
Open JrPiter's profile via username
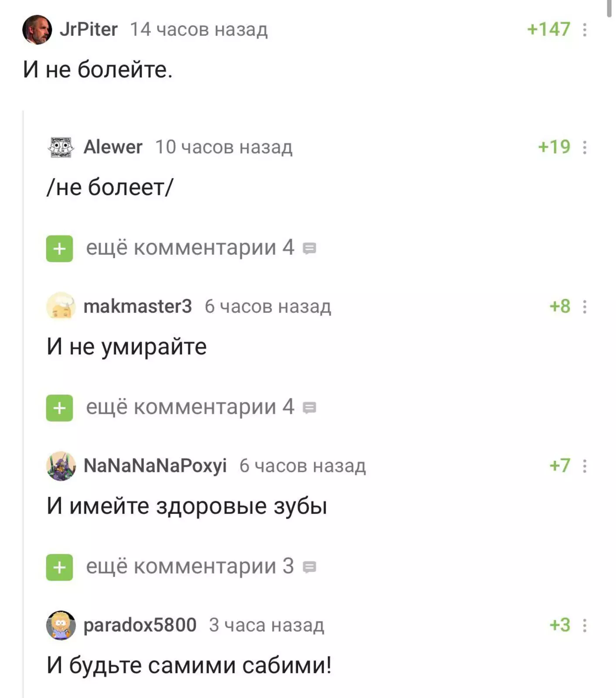88,30
